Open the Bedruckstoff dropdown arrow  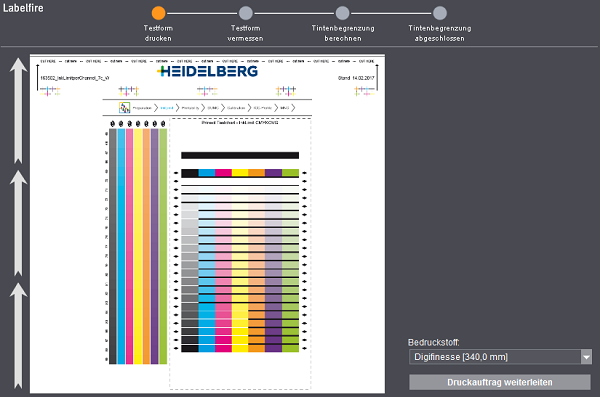(586, 357)
